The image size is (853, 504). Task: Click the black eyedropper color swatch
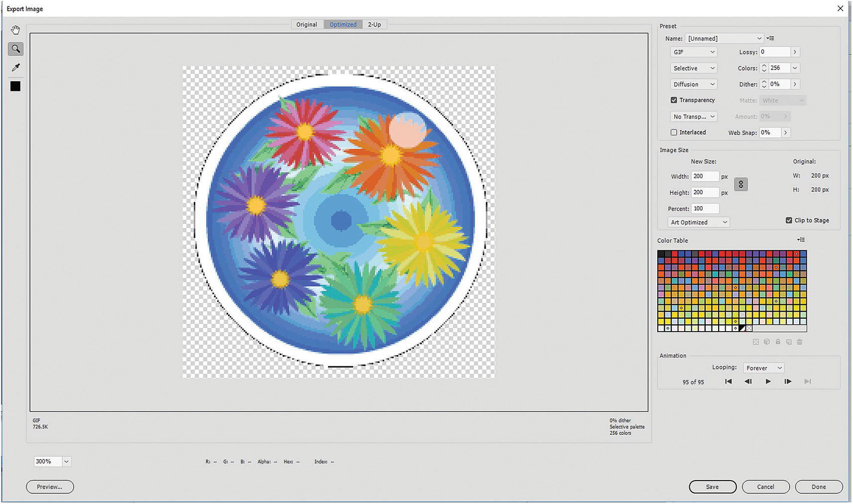15,87
